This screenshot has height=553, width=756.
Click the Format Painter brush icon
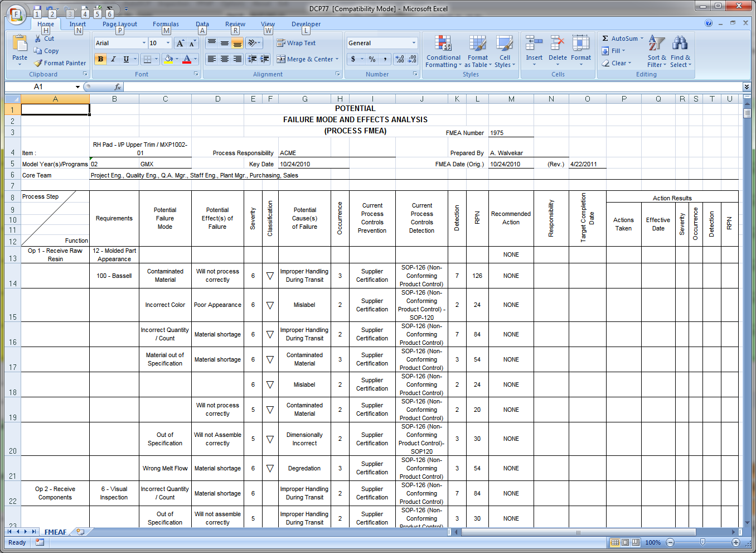tap(38, 63)
